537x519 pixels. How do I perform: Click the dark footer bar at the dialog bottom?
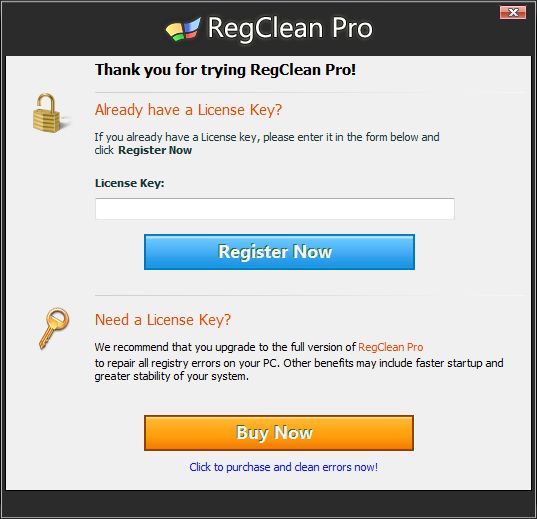[268, 503]
